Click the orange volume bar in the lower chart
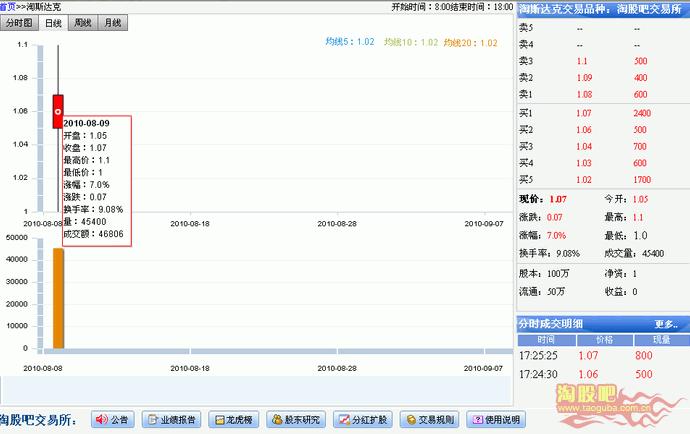This screenshot has height=434, width=690. point(59,298)
